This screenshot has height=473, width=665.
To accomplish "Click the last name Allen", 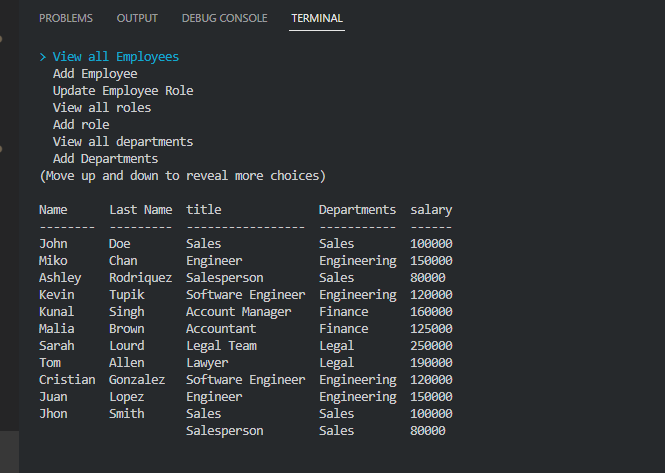I will tap(127, 362).
